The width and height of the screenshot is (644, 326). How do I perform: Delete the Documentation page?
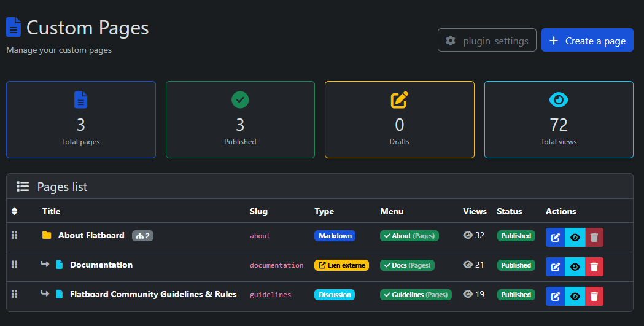tap(594, 267)
